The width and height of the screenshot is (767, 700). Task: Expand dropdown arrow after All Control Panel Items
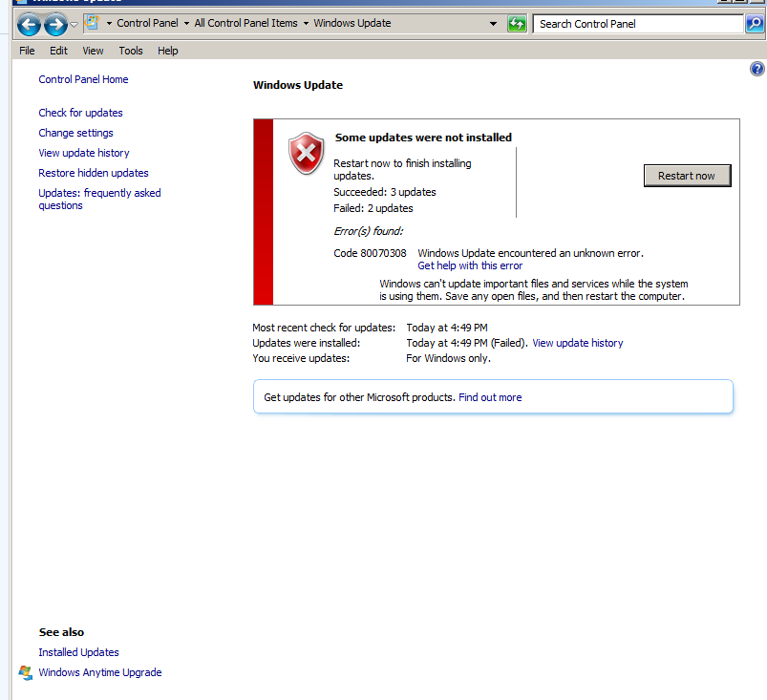pos(306,24)
